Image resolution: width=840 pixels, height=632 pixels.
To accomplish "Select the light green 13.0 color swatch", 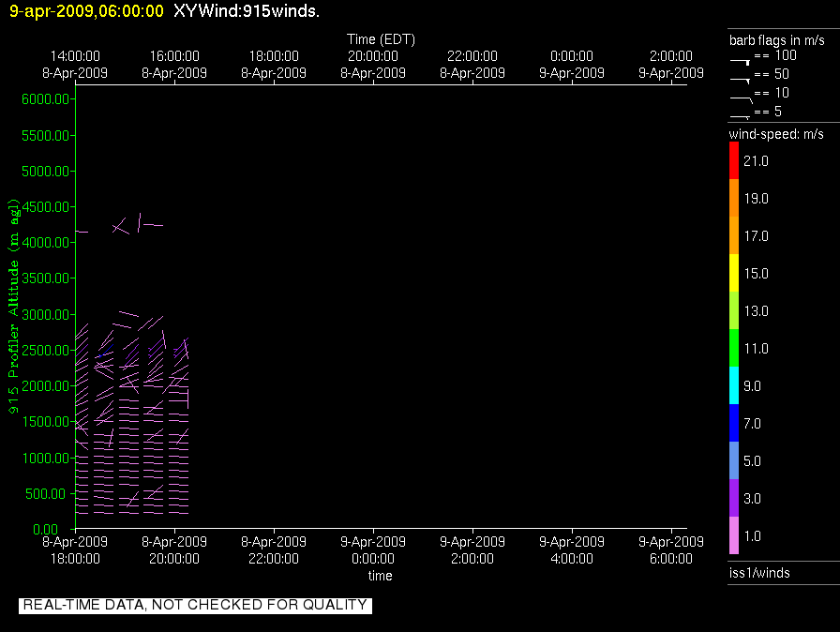I will pos(734,310).
